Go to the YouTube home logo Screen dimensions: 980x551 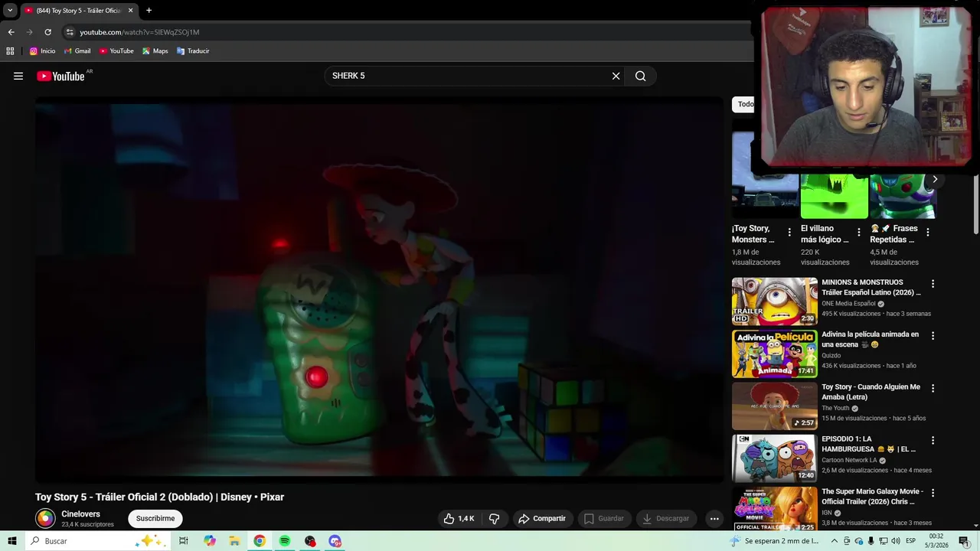tap(60, 76)
